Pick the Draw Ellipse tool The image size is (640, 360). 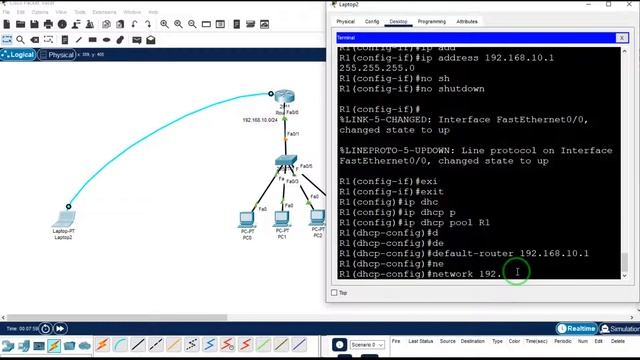(x=107, y=40)
